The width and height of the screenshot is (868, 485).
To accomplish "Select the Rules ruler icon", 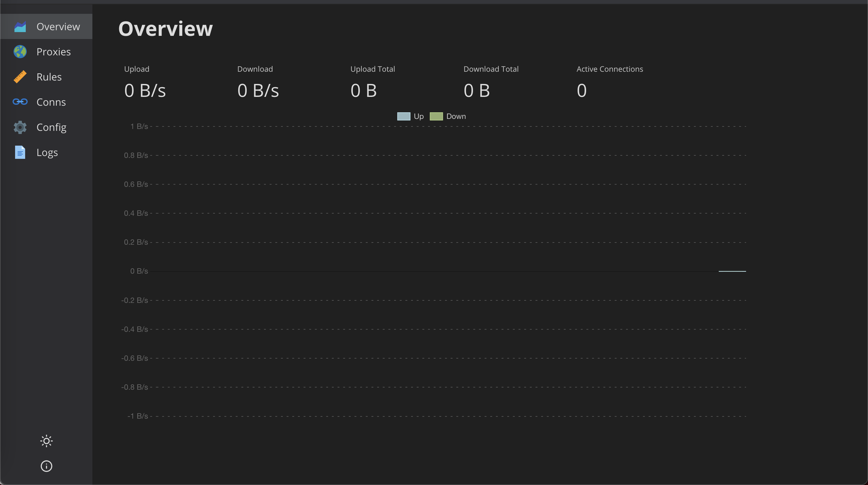I will (20, 77).
